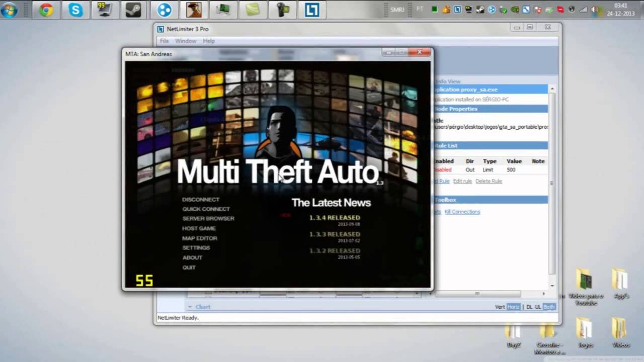
Task: Click the PT language indicator
Action: pyautogui.click(x=420, y=9)
